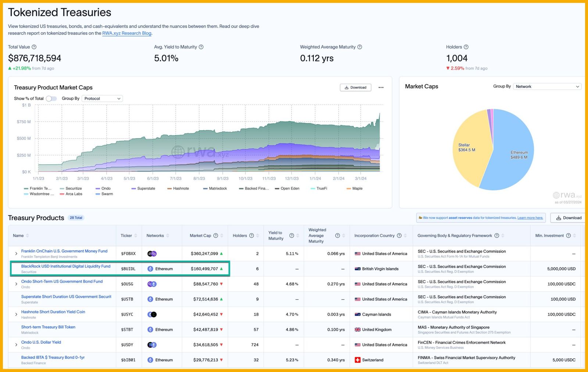Click the network icons in the $FOBXX row
Viewport: 588px width, 372px height.
(x=152, y=254)
